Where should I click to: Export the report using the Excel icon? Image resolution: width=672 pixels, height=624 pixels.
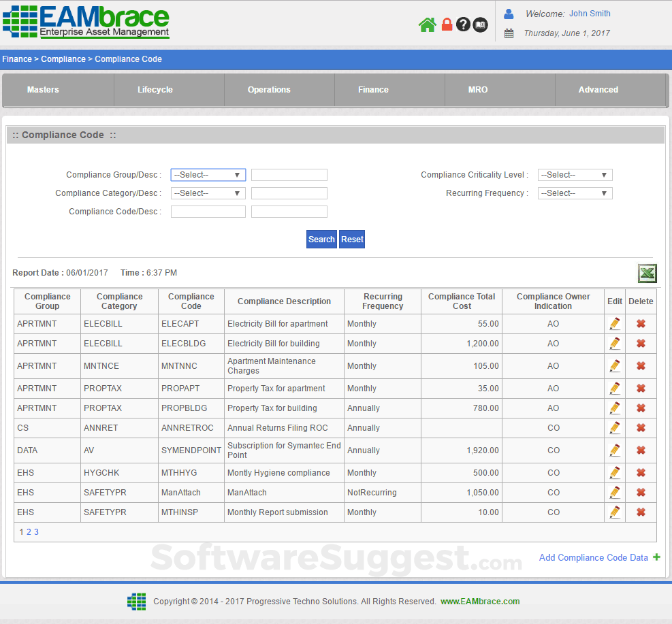pyautogui.click(x=647, y=274)
